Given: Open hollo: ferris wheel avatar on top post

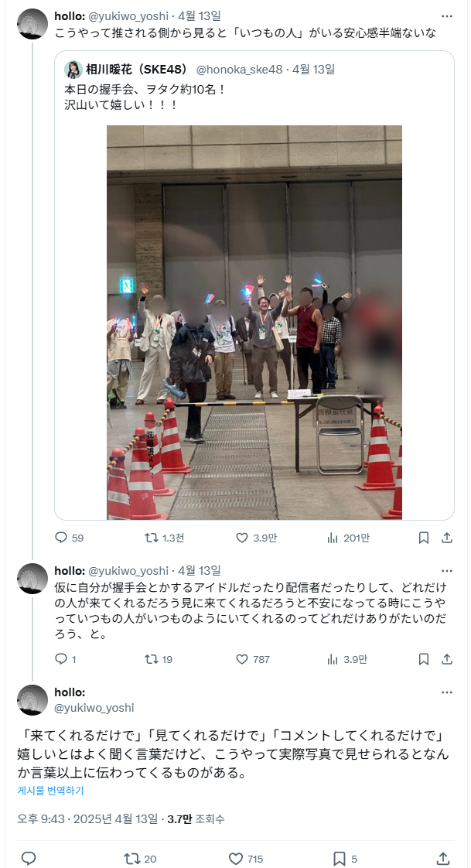Looking at the screenshot, I should click(x=32, y=24).
